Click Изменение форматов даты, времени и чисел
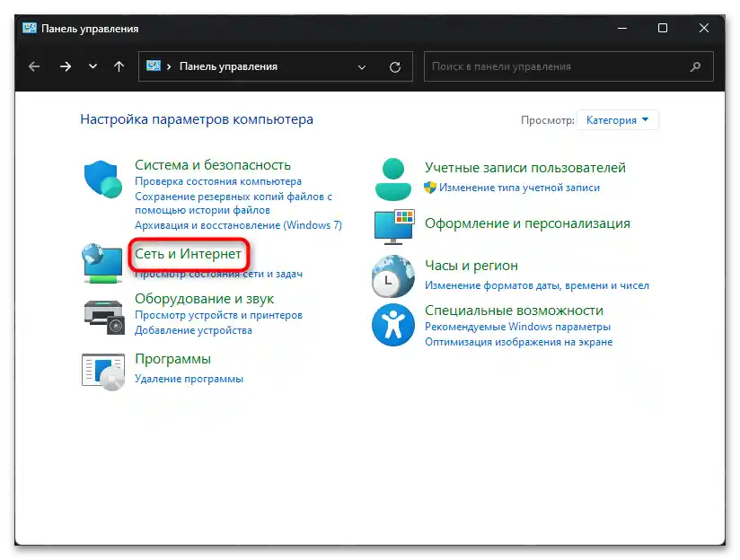 (x=537, y=285)
